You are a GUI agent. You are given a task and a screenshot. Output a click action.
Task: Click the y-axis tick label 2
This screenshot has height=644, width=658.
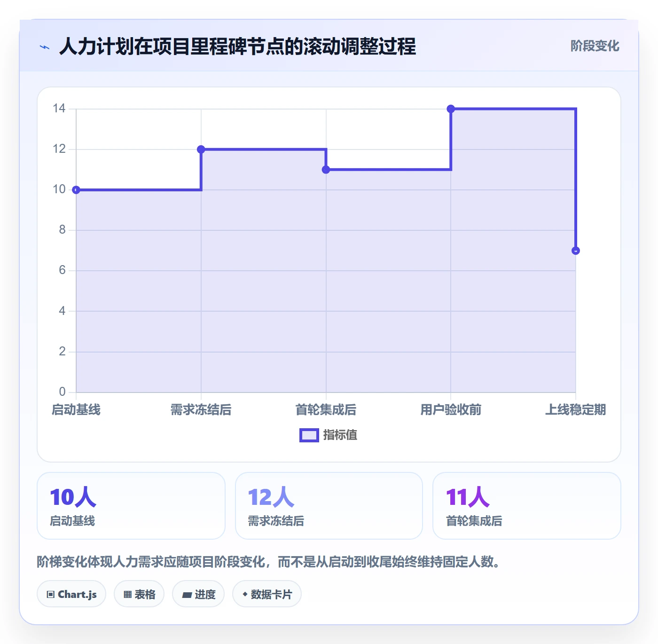tap(62, 351)
